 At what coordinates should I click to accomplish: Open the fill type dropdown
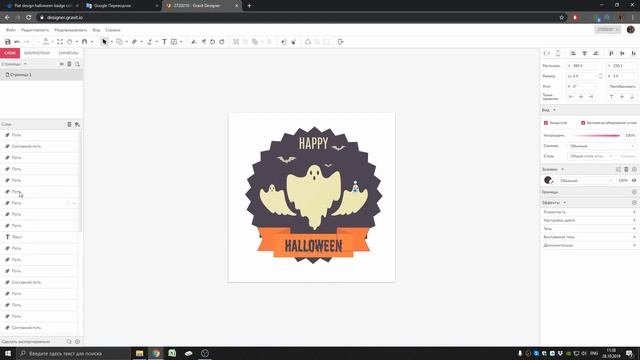586,180
